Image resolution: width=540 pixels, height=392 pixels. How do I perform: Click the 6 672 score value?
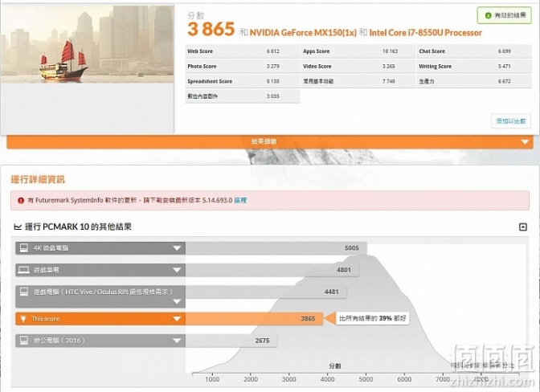pos(504,81)
